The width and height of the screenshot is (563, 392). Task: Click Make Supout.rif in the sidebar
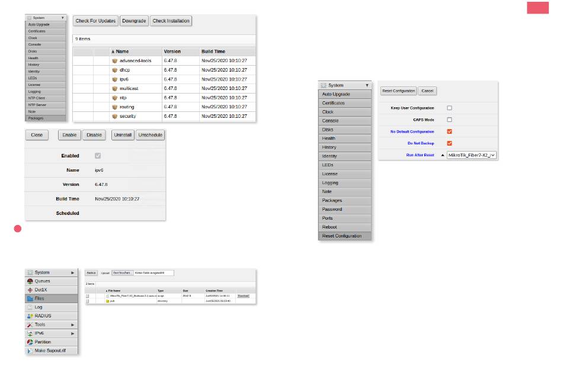point(50,351)
